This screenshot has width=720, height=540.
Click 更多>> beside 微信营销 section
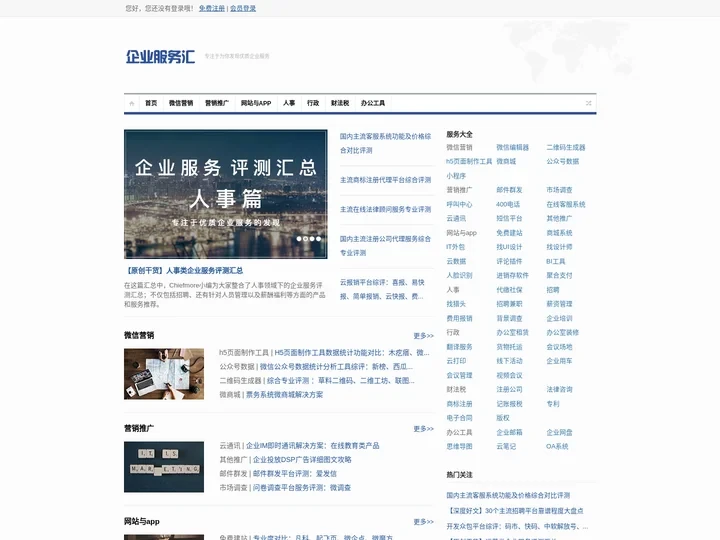(x=423, y=336)
